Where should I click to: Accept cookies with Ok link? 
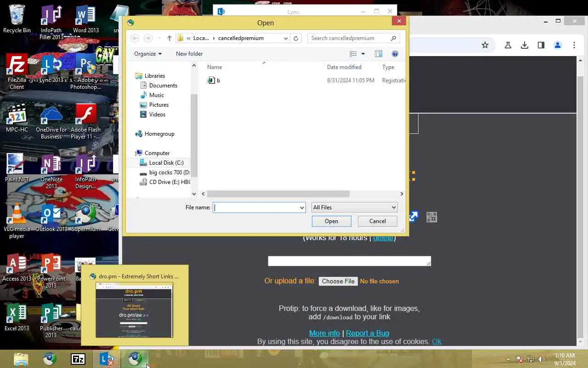tap(436, 341)
